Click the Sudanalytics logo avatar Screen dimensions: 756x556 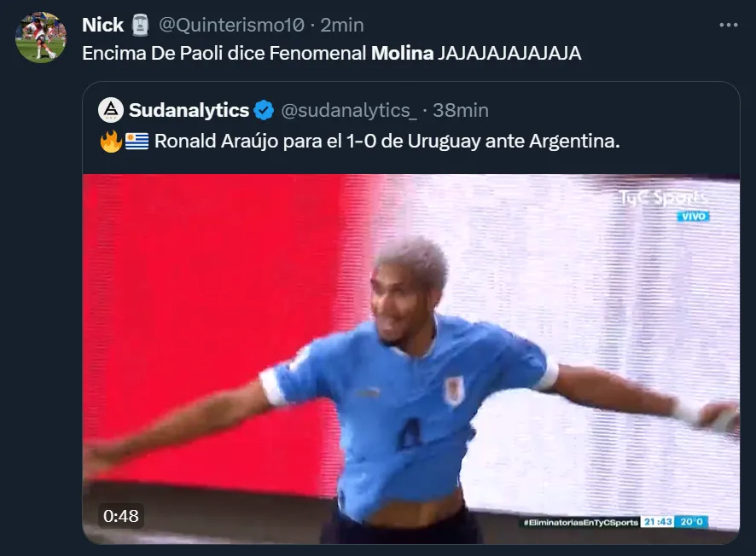coord(111,110)
